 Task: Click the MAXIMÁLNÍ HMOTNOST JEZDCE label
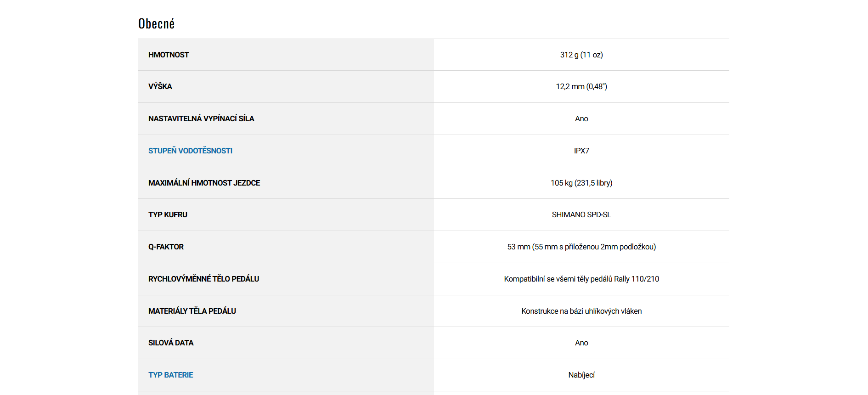coord(204,183)
